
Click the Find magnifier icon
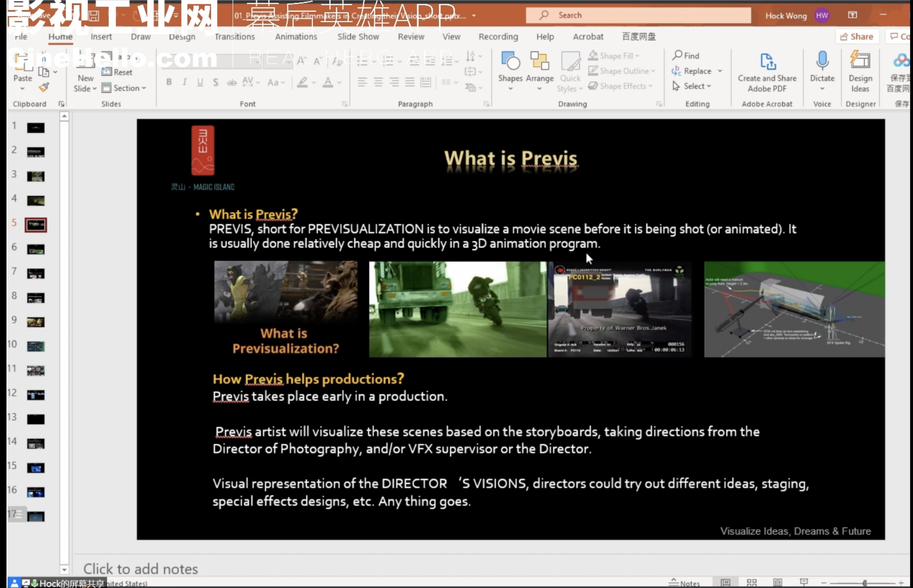pyautogui.click(x=677, y=55)
